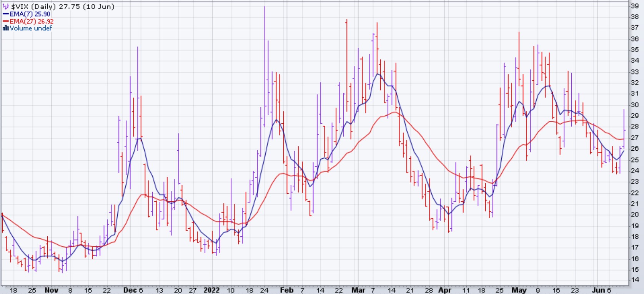Click the 20 value on the price axis
The height and width of the screenshot is (294, 644).
pyautogui.click(x=634, y=214)
